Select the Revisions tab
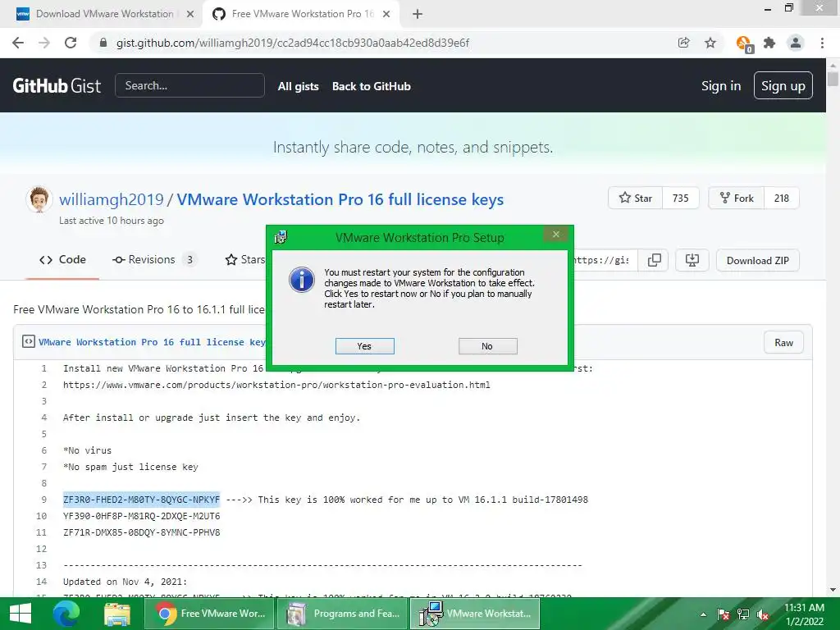Image resolution: width=840 pixels, height=630 pixels. pos(154,260)
